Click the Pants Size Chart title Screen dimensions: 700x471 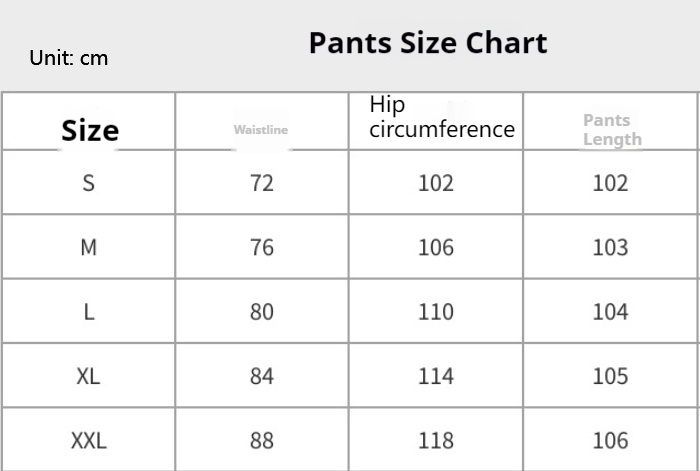coord(427,43)
